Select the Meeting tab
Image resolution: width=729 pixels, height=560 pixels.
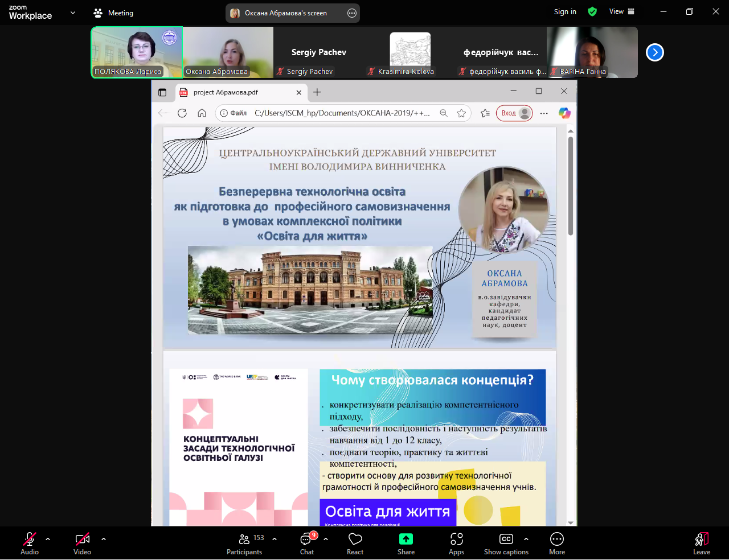click(x=113, y=13)
